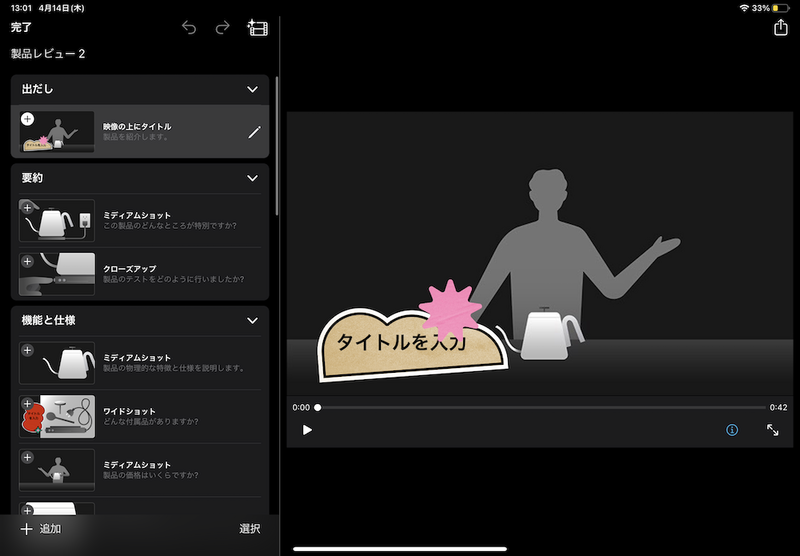The image size is (800, 556).
Task: Tap the undo arrow icon
Action: pyautogui.click(x=189, y=28)
